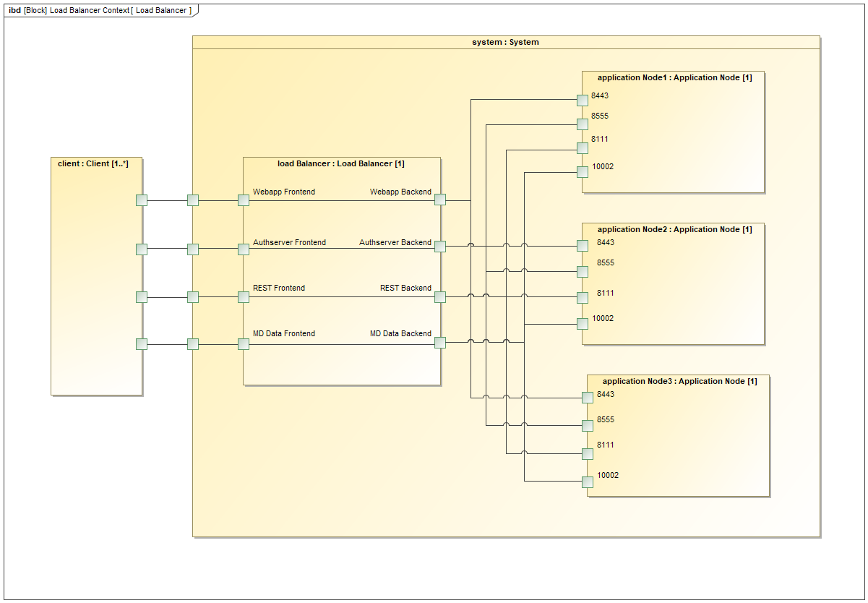The image size is (868, 603).
Task: Select the REST Frontend port square
Action: click(x=244, y=297)
